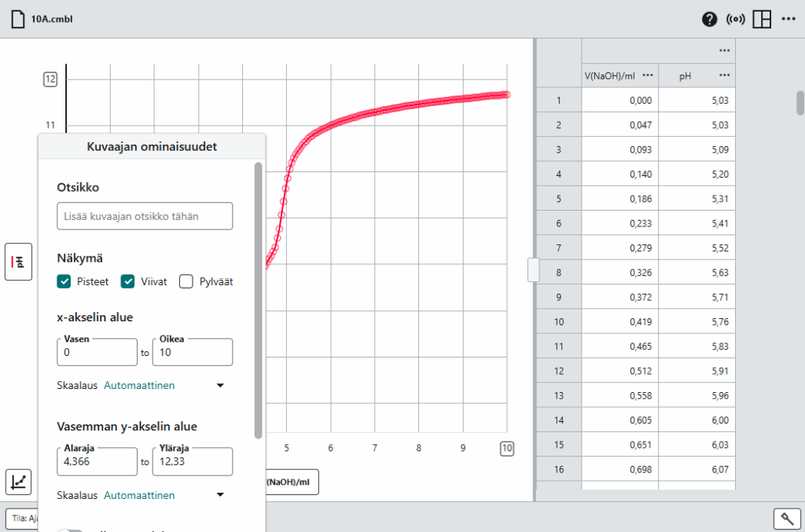Select cell value 0,140 in row 4
Screen dimensions: 805x532
[x=620, y=174]
